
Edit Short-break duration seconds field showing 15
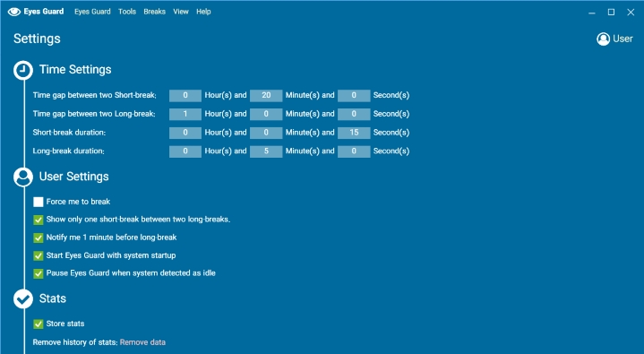click(x=354, y=133)
